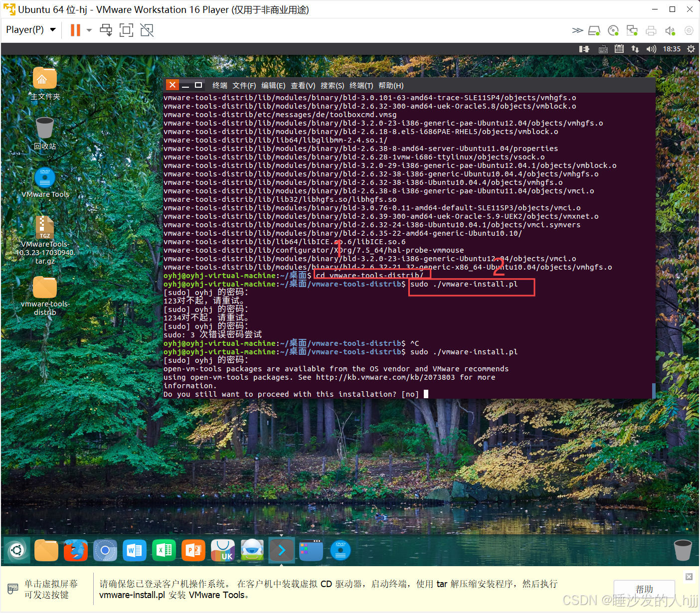Screen dimensions: 700x613
Task: Click the greyed camera device icon at toolbar end
Action: tap(689, 31)
